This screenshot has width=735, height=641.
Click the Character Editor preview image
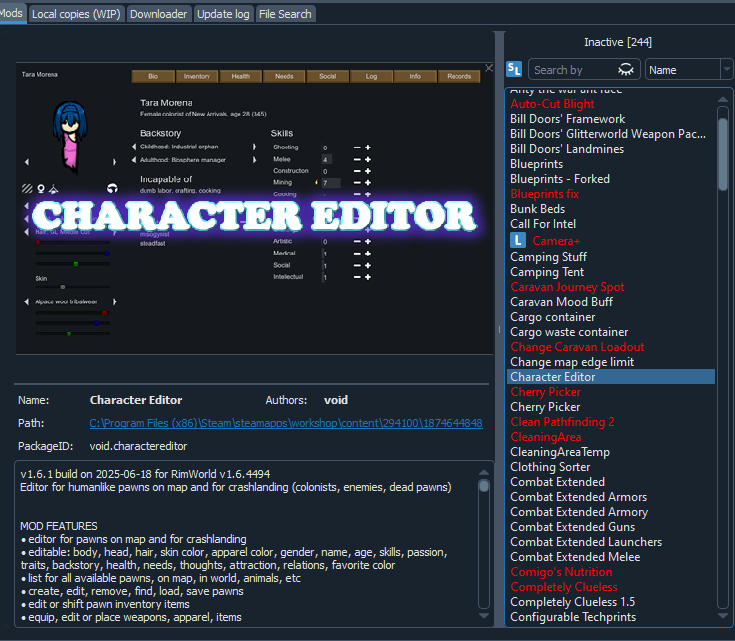(x=254, y=209)
